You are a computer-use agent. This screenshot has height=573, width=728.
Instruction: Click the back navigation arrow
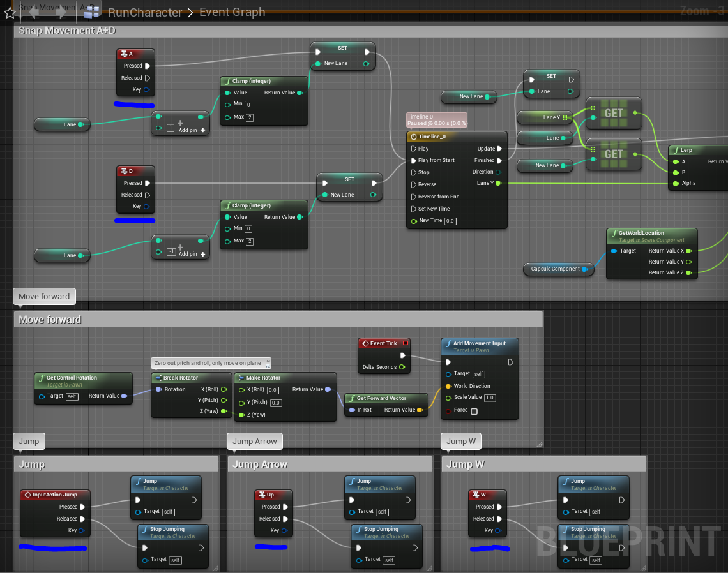tap(34, 11)
